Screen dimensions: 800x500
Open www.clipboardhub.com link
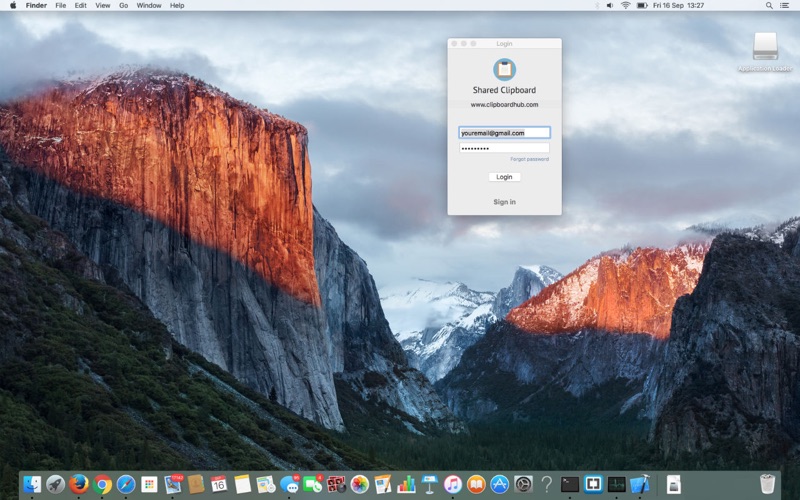(504, 105)
